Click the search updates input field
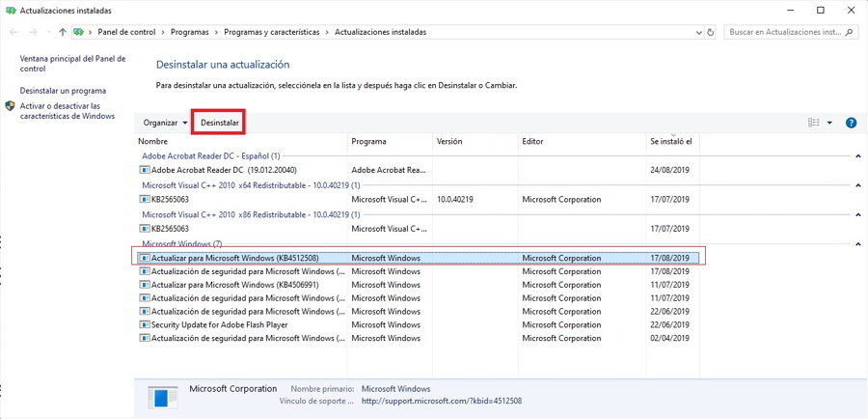This screenshot has width=868, height=419. click(783, 32)
